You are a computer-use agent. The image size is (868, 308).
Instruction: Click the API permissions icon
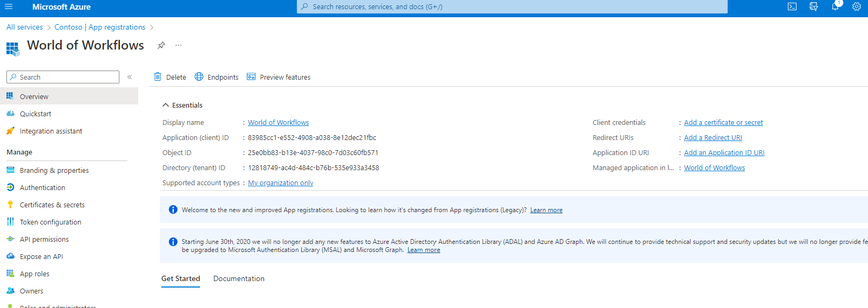[10, 239]
